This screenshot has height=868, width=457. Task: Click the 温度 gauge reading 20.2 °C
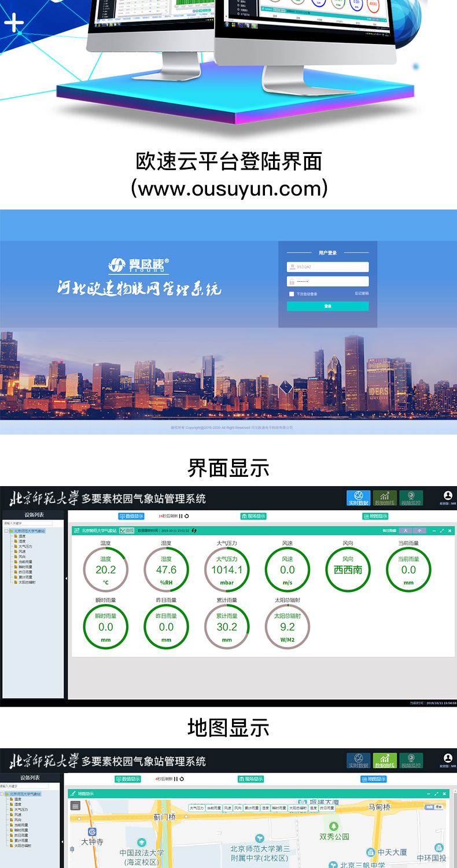(x=105, y=570)
